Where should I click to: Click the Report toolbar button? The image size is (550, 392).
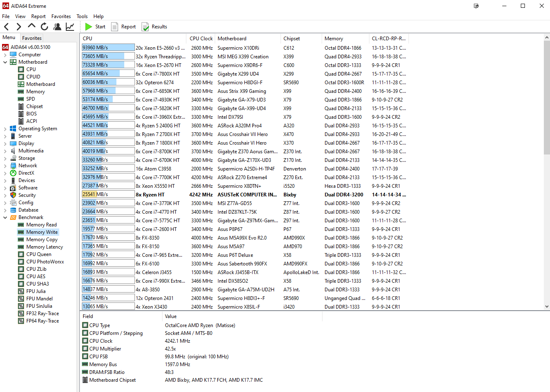pos(123,27)
